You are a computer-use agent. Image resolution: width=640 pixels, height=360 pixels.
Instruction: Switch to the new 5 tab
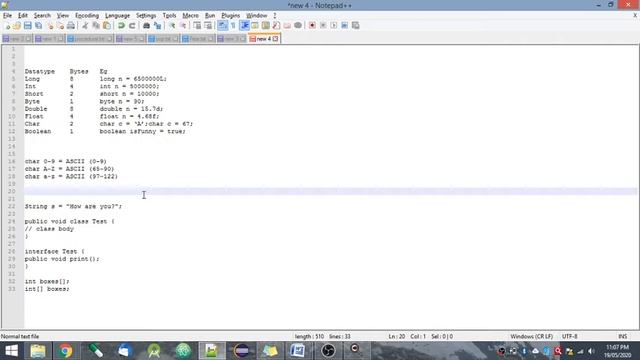(131, 39)
